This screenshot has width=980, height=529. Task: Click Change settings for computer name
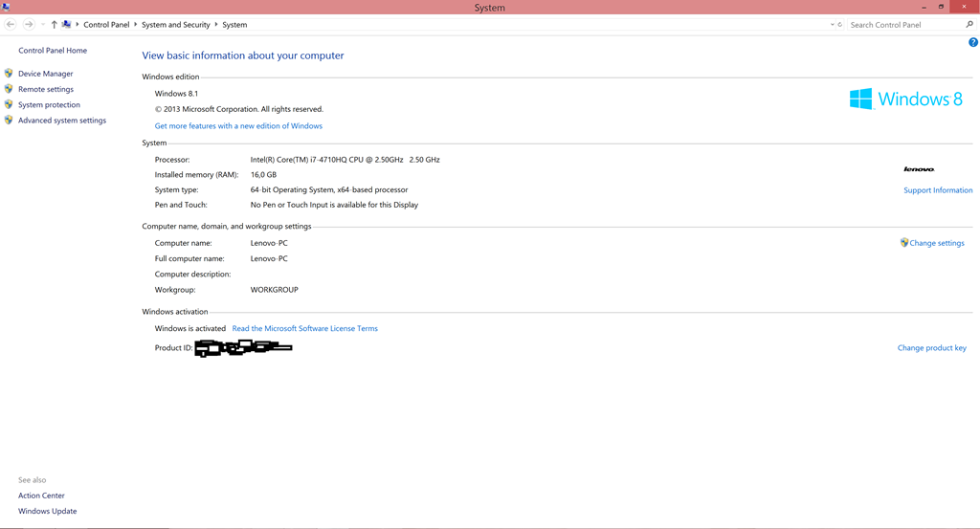pos(936,243)
